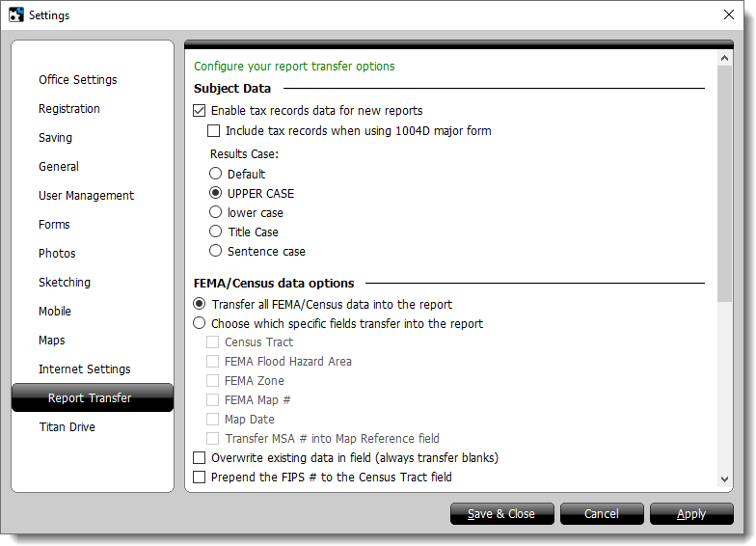
Task: Uncheck Enable tax records data for new reports
Action: (x=200, y=111)
